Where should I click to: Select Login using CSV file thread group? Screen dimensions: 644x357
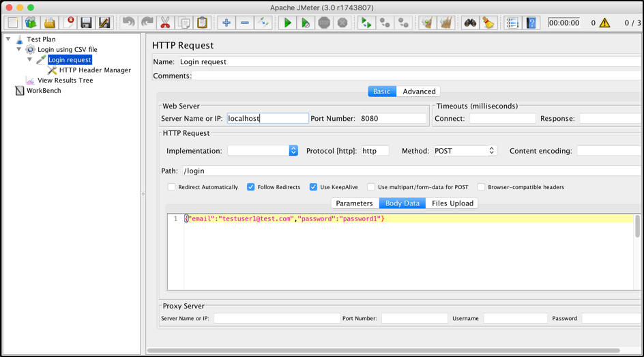pos(68,49)
